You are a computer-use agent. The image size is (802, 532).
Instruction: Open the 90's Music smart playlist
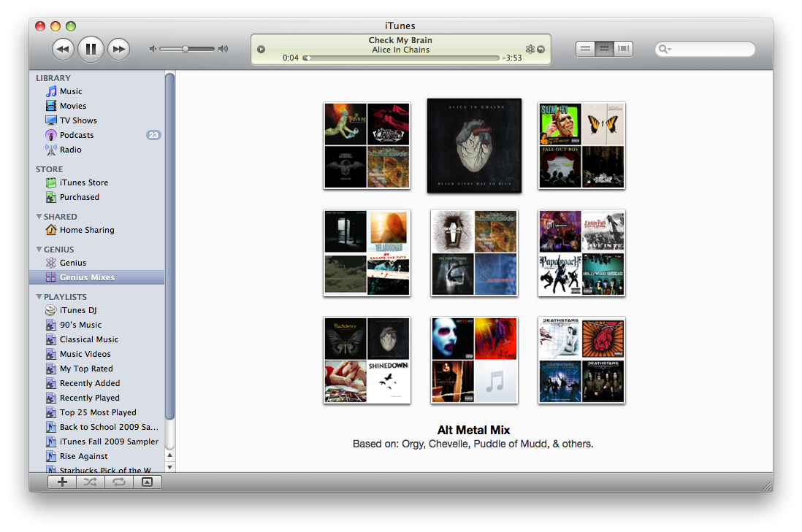click(97, 325)
